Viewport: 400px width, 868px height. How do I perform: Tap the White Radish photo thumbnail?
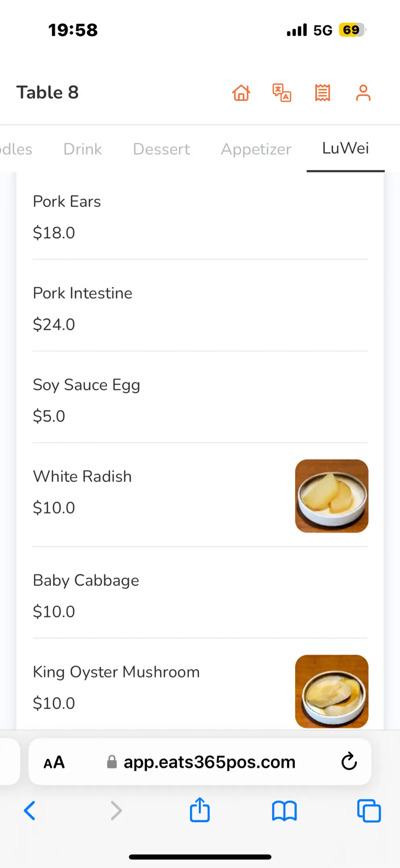(x=332, y=496)
